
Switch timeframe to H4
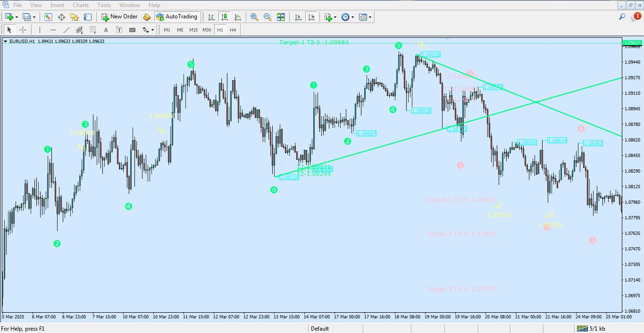(232, 29)
